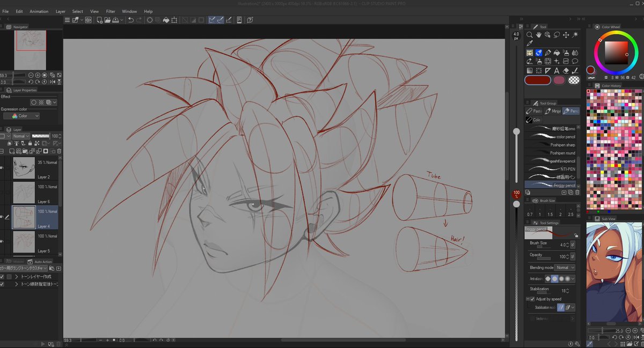Click the main dark red color swatch

point(538,80)
